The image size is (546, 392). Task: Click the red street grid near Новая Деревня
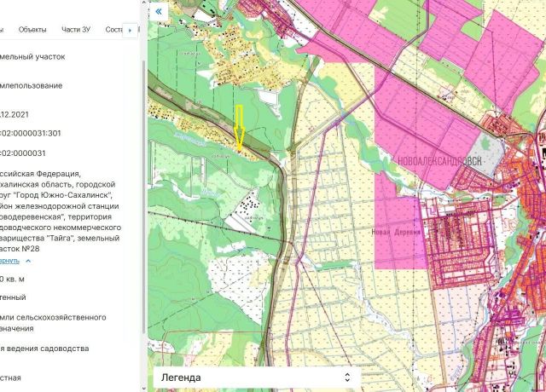[x=458, y=242]
